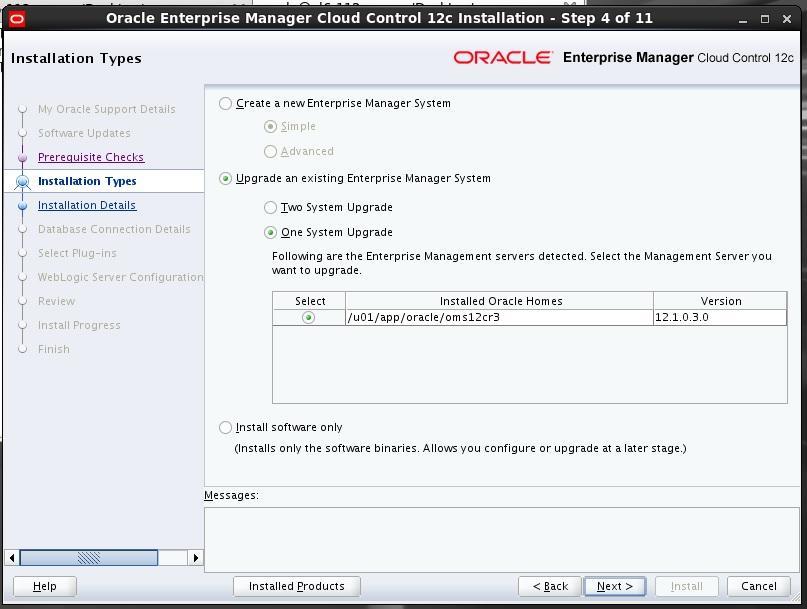Click the sidebar scroll left arrow
This screenshot has height=609, width=807.
[12, 558]
